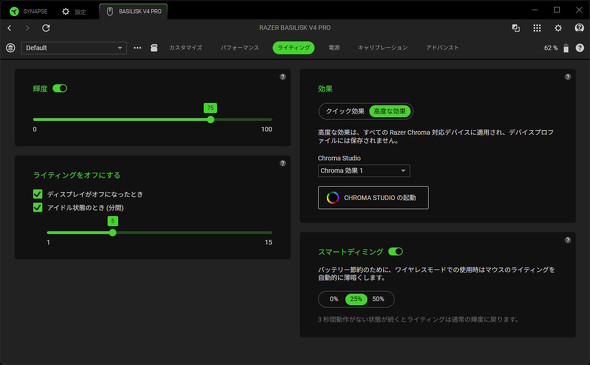
Task: Click the 62 % battery percentage text
Action: click(551, 48)
